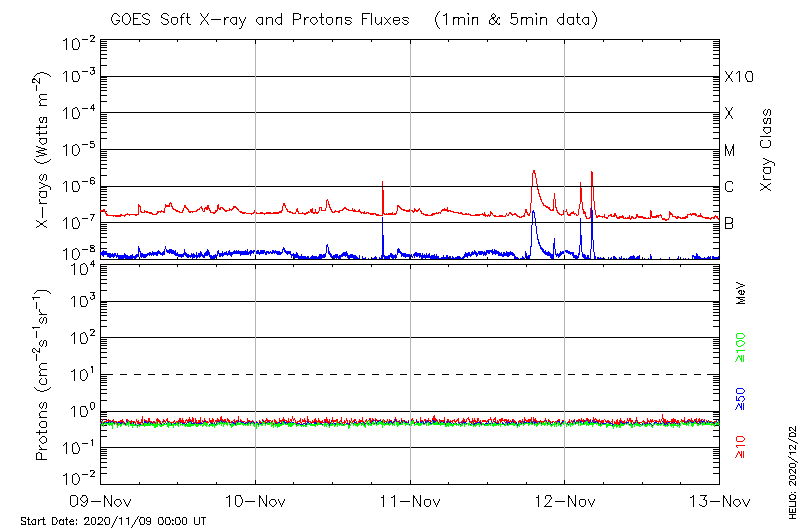Click the B flare class label
800x530 pixels.
point(729,223)
